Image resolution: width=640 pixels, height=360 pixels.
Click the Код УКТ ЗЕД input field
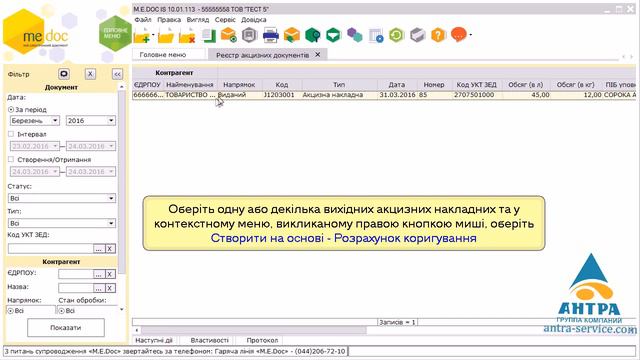pyautogui.click(x=51, y=248)
